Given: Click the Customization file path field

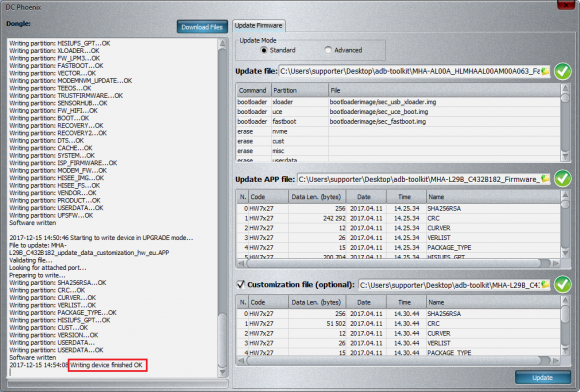Looking at the screenshot, I should click(x=449, y=285).
